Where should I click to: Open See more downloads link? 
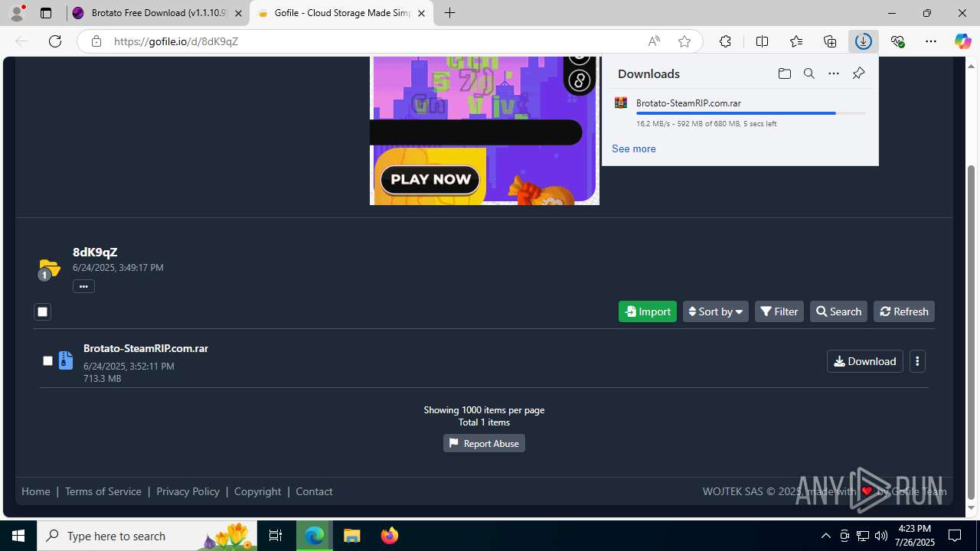[x=633, y=148]
